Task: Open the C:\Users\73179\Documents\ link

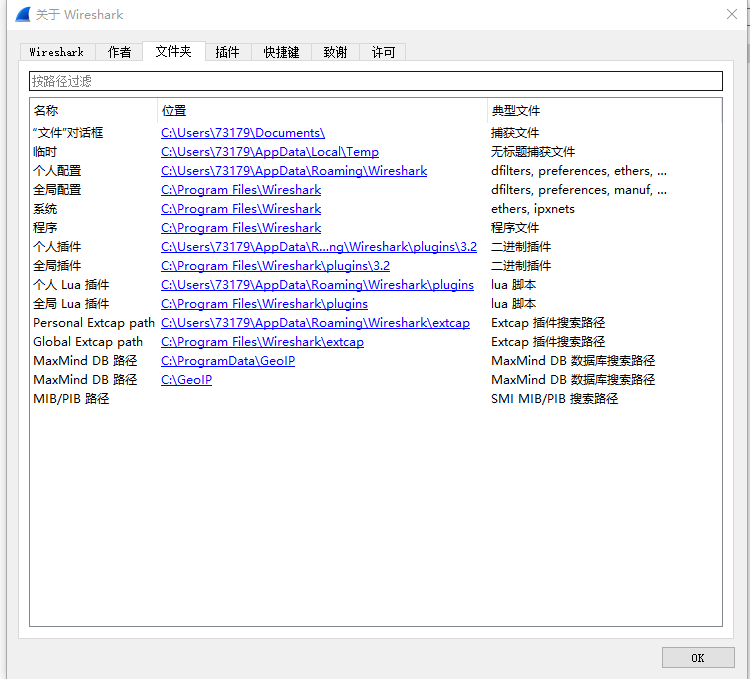Action: 243,132
